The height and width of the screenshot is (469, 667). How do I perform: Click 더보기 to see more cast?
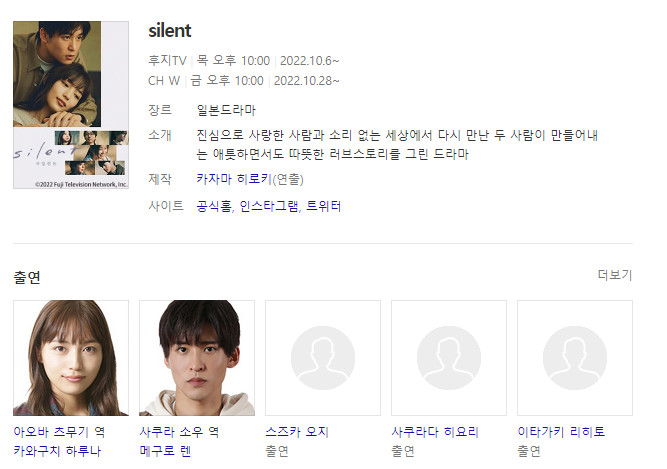[x=615, y=275]
